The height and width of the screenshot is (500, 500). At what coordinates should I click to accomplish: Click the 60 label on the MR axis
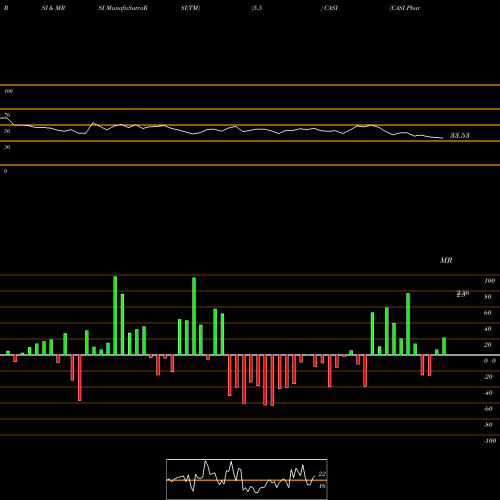[x=488, y=313]
